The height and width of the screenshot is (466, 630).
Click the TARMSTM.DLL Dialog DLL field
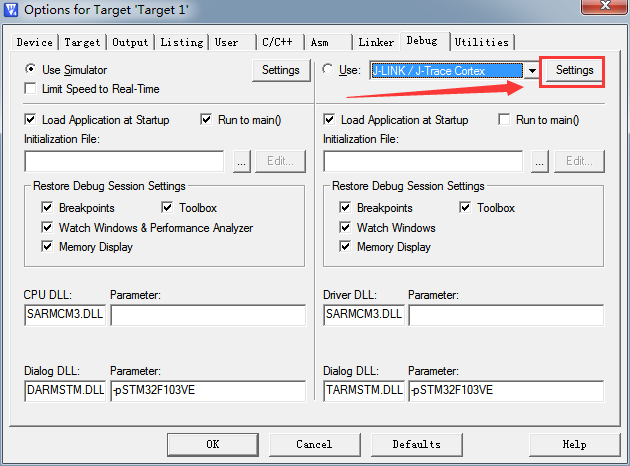[x=364, y=390]
